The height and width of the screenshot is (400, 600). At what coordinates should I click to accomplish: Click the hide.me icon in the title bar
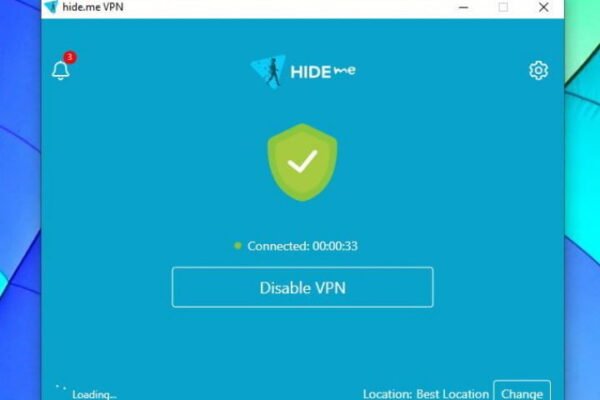click(51, 7)
